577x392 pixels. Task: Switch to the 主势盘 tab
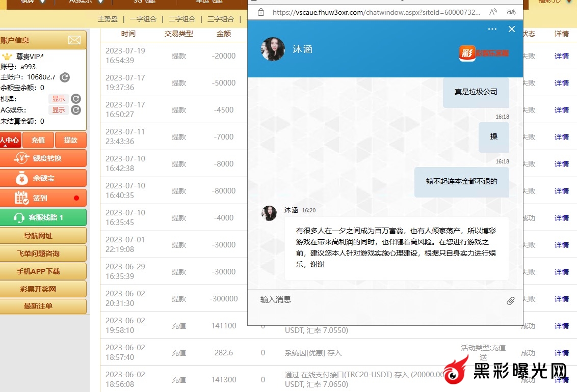tap(108, 19)
